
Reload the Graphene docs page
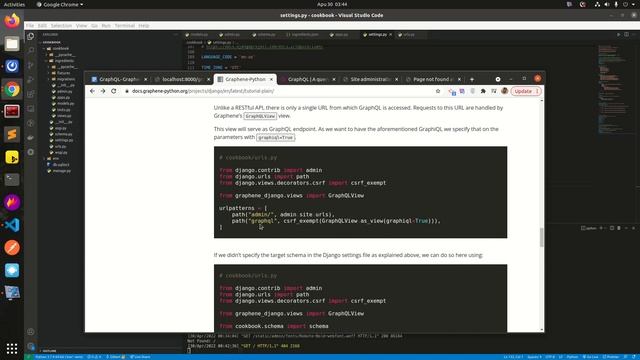tap(114, 91)
